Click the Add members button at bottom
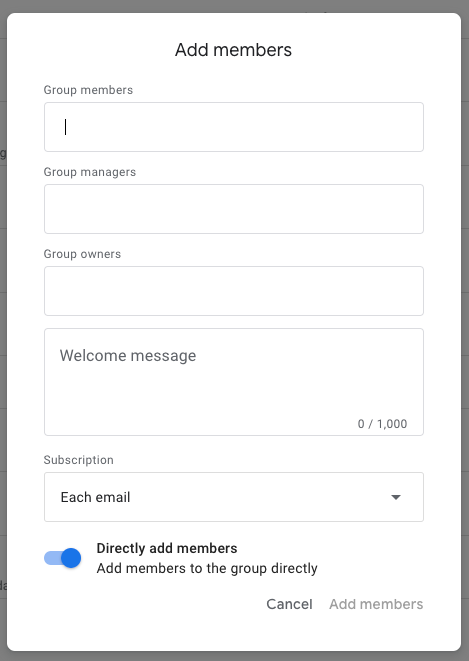 tap(376, 604)
